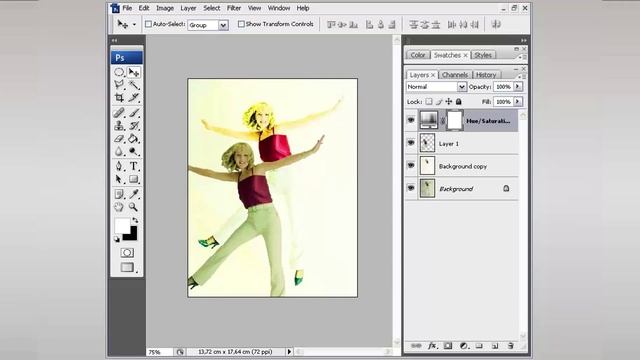Open the Opacity slider arrow
Viewport: 640px width, 360px height.
[x=518, y=87]
